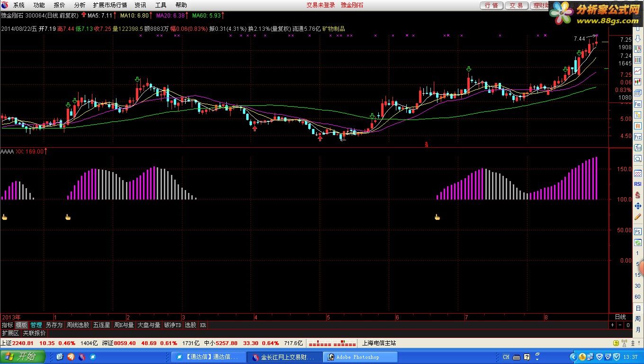Screen dimensions: 644x364
Task: Open the 工具 menu
Action: coord(161,5)
